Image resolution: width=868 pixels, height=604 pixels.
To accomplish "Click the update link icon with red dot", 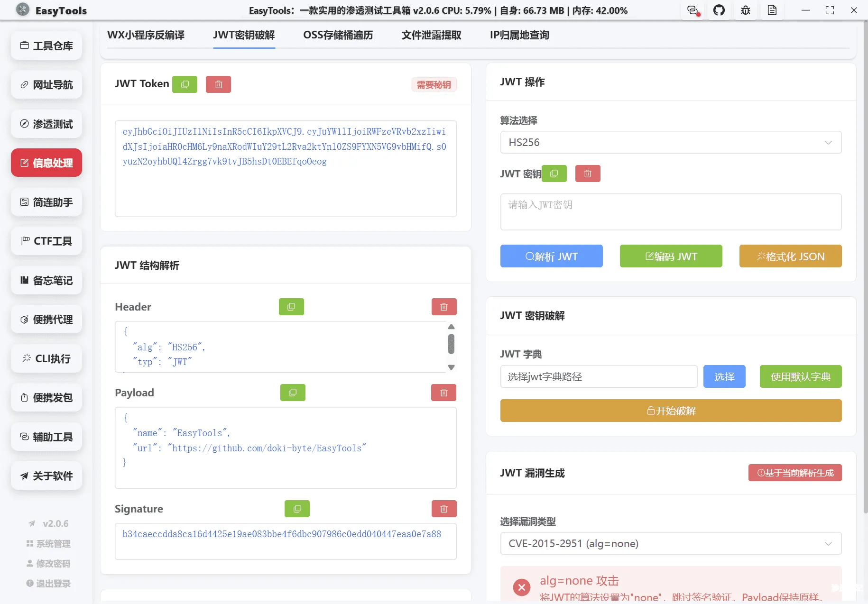I will point(693,10).
